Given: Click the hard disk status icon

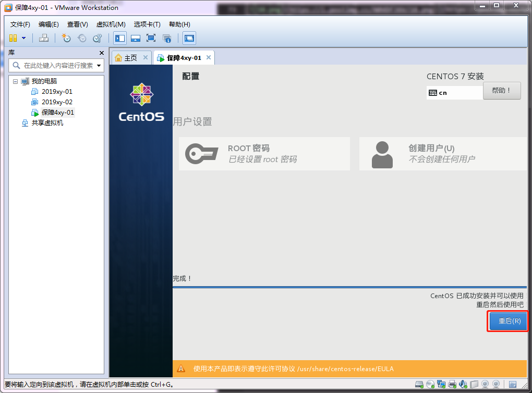Looking at the screenshot, I should [419, 384].
